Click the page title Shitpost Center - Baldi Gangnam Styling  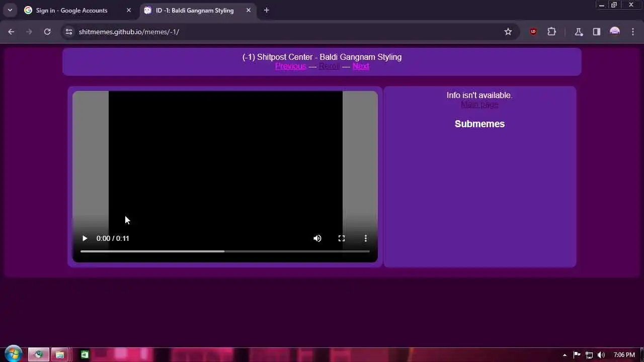(x=322, y=57)
